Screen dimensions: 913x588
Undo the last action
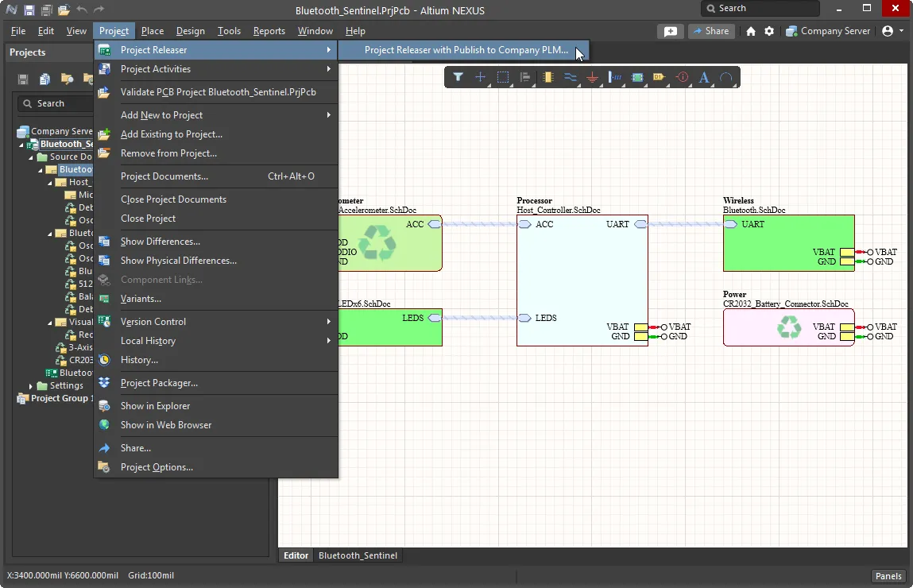pos(82,10)
